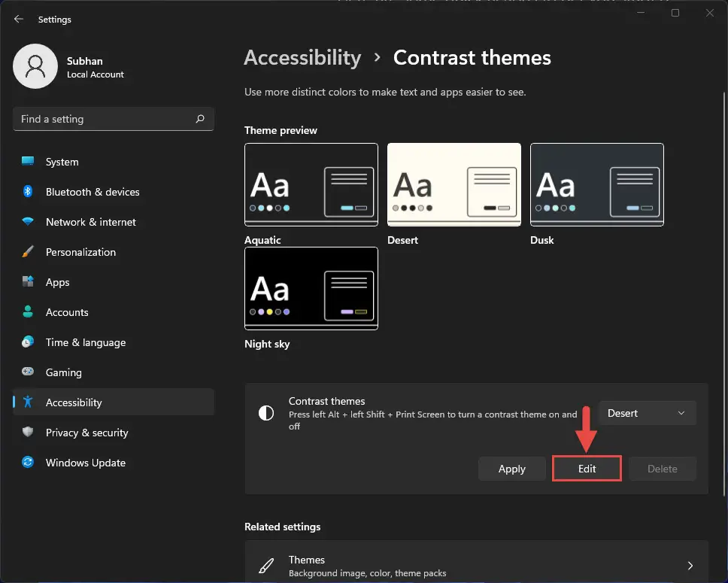This screenshot has width=728, height=583.
Task: Select Accessibility in the sidebar
Action: click(x=114, y=402)
